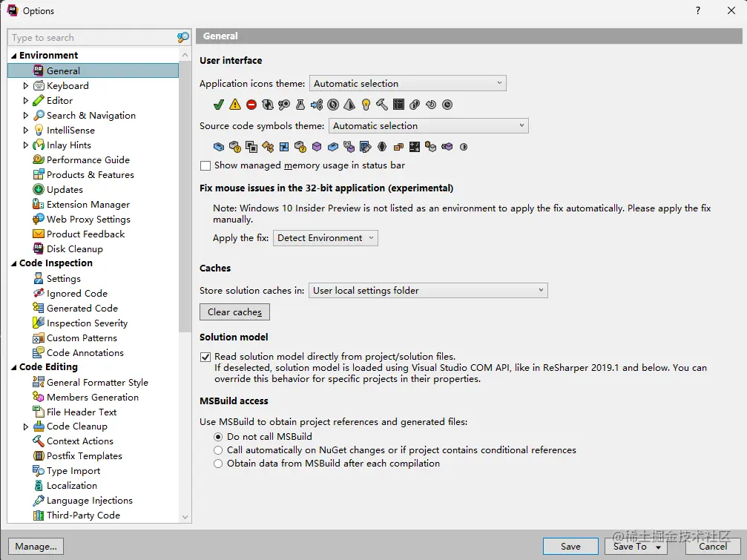Click the Code Cleanup broom icon
The height and width of the screenshot is (560, 747).
point(39,426)
